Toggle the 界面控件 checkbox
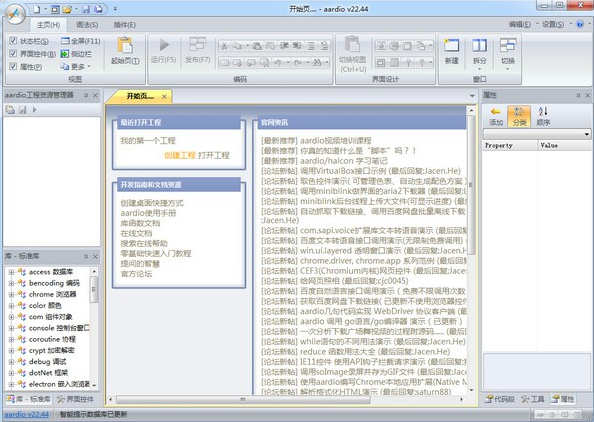Screen dimensions: 594x422 [13, 53]
